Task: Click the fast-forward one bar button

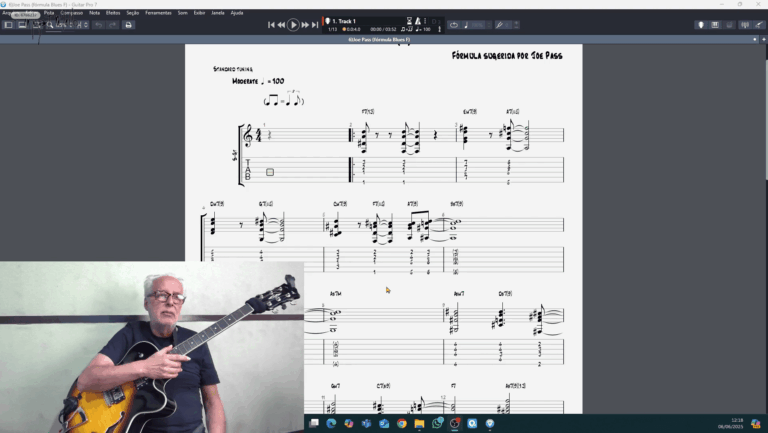Action: tap(305, 24)
